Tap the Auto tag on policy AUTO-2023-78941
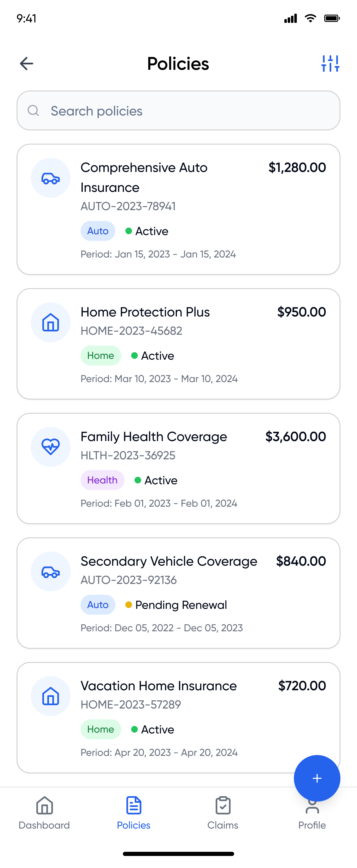Viewport: 357px width, 868px height. (98, 231)
